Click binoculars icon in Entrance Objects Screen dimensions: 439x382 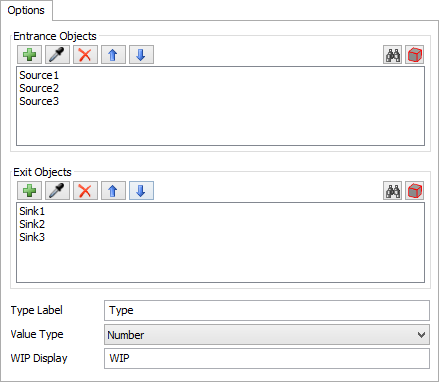(x=393, y=55)
